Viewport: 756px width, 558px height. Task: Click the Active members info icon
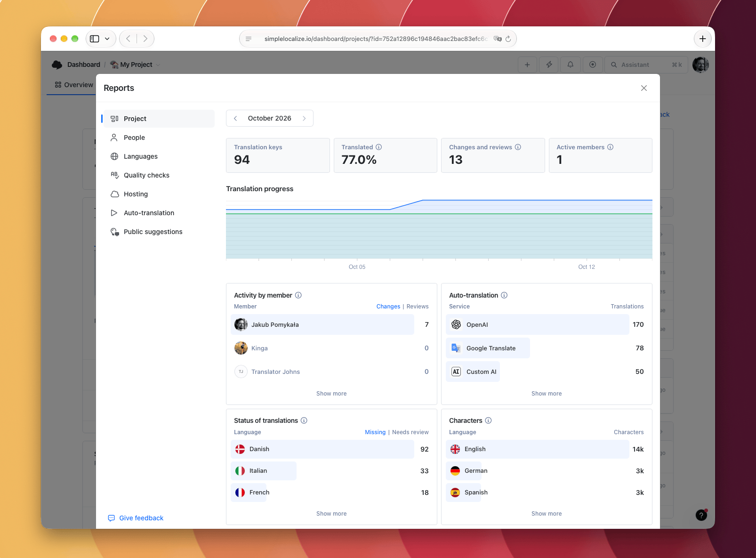[611, 147]
